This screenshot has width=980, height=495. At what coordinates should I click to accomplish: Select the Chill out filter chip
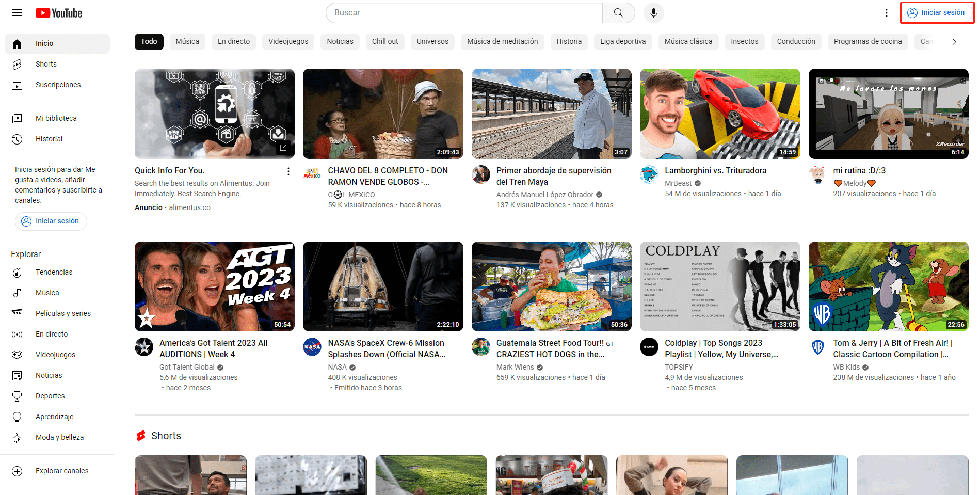coord(385,42)
